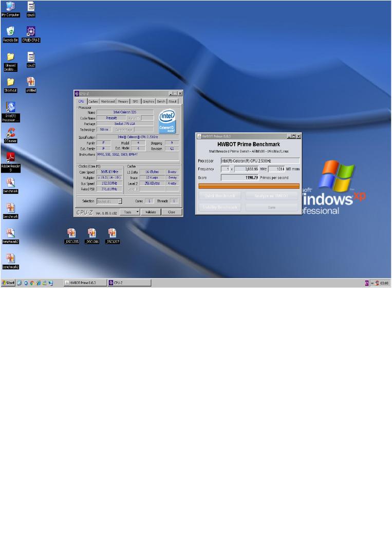Screen dimensions: 392x555
Task: Expand hidden tray icons chevron
Action: pyautogui.click(x=372, y=283)
